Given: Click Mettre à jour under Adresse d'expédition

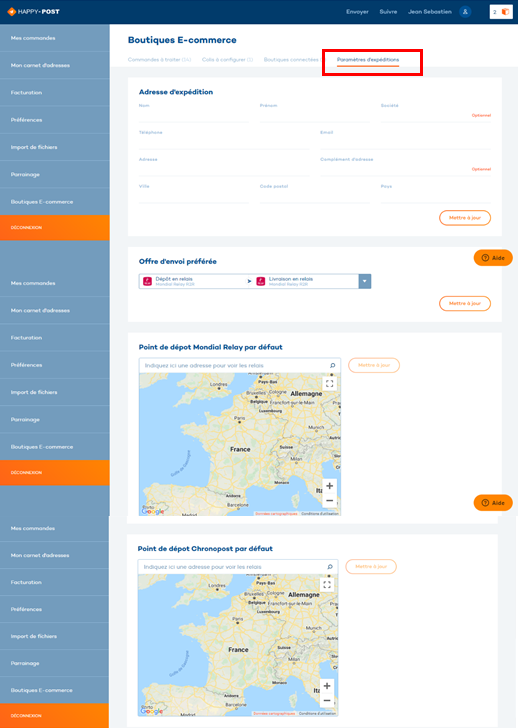Looking at the screenshot, I should coord(465,218).
